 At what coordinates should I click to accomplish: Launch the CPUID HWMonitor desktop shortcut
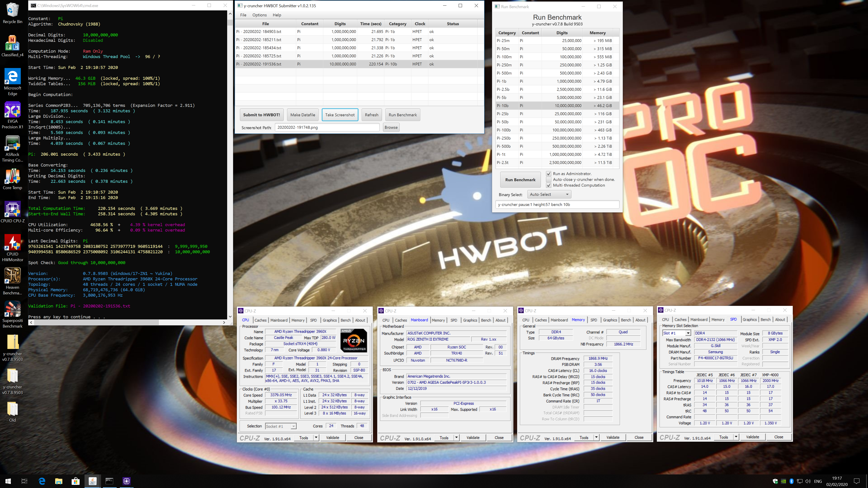tap(12, 248)
